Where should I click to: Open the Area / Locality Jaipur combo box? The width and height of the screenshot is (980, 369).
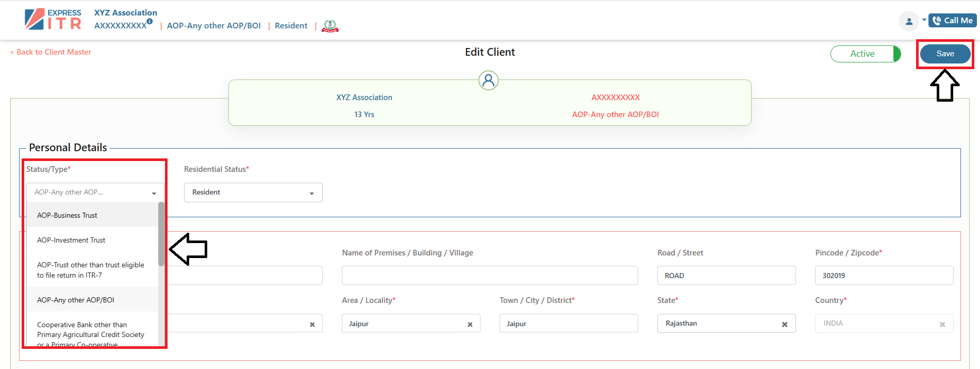(x=411, y=324)
